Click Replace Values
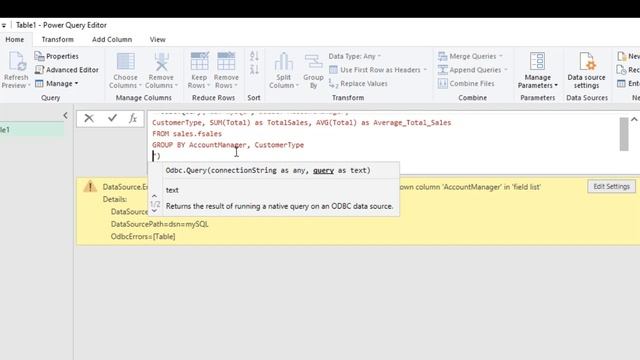The height and width of the screenshot is (360, 640). pyautogui.click(x=358, y=84)
